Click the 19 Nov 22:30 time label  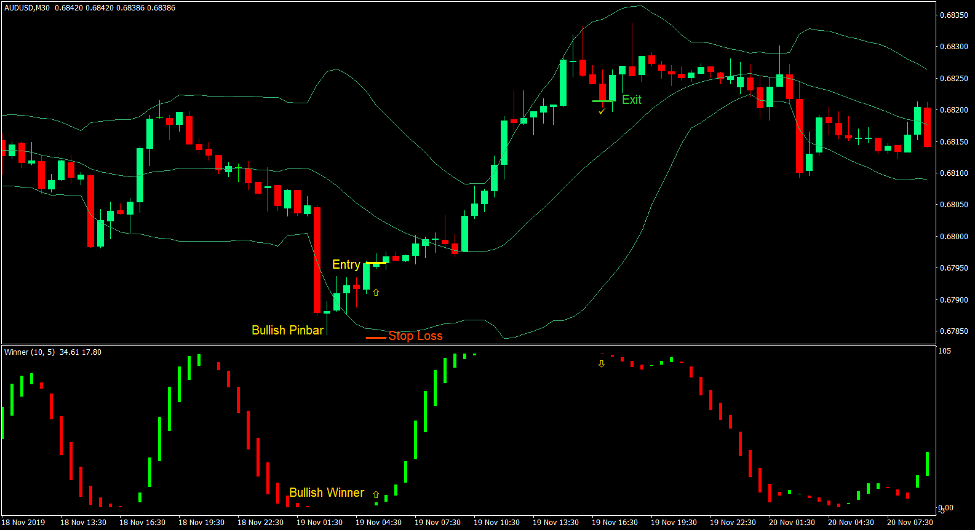pyautogui.click(x=733, y=522)
